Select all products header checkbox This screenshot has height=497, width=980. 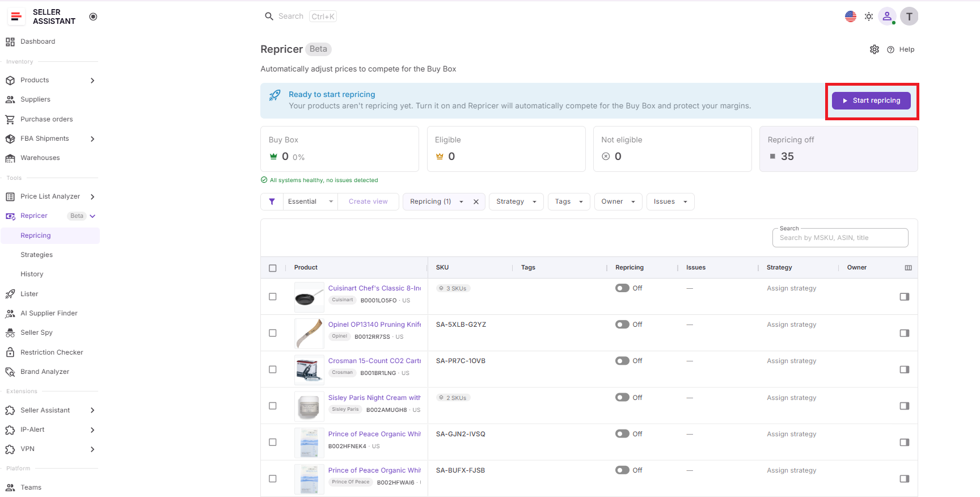click(273, 268)
